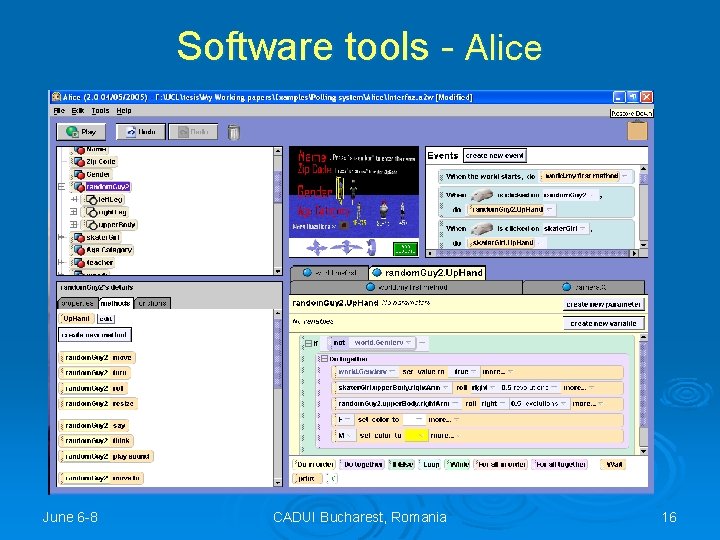
Task: Click the create new method button
Action: tap(95, 335)
